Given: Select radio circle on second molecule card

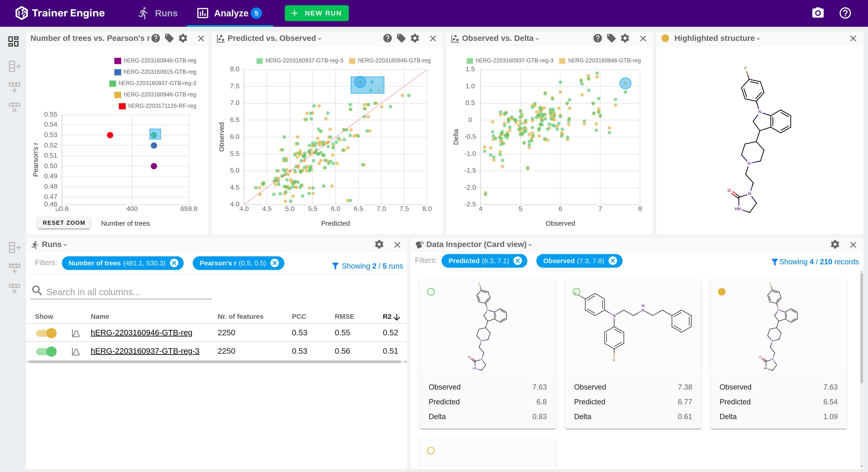Looking at the screenshot, I should pyautogui.click(x=576, y=292).
